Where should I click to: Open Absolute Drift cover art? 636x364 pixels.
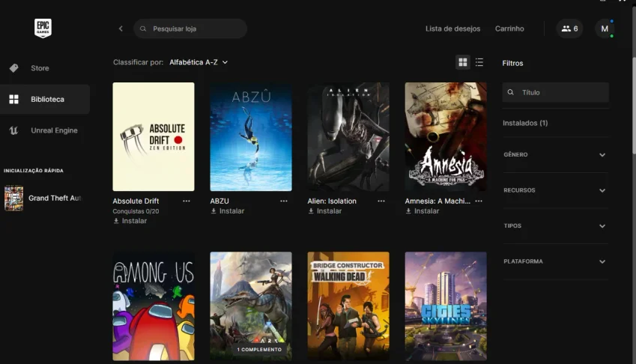[x=154, y=137]
